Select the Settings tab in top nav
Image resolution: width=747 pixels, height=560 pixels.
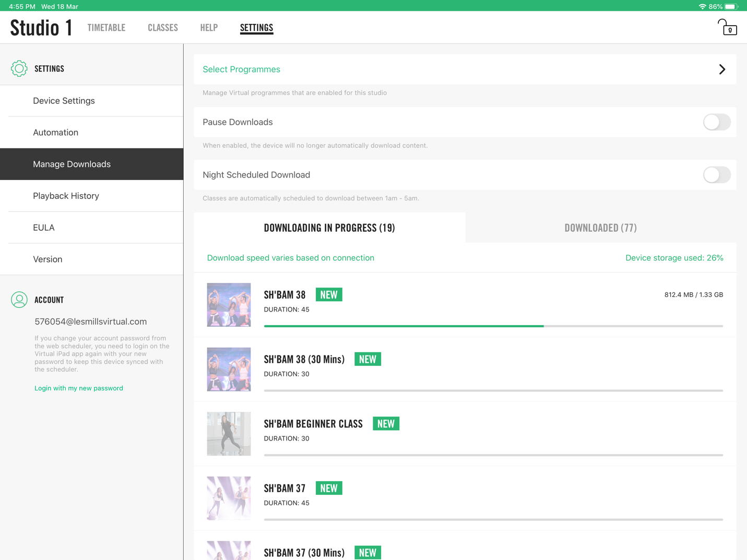[x=256, y=28]
